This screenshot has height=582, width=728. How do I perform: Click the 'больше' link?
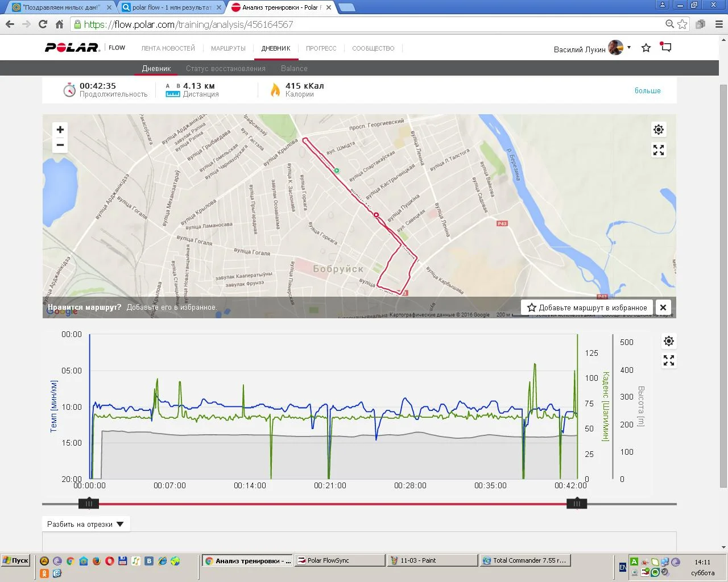(648, 90)
